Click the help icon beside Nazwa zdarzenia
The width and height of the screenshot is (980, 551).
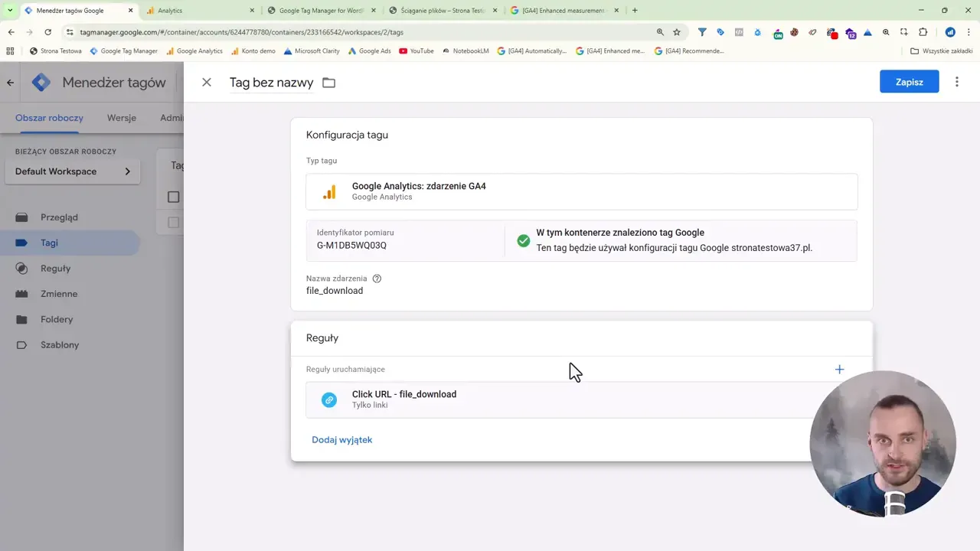(x=377, y=279)
